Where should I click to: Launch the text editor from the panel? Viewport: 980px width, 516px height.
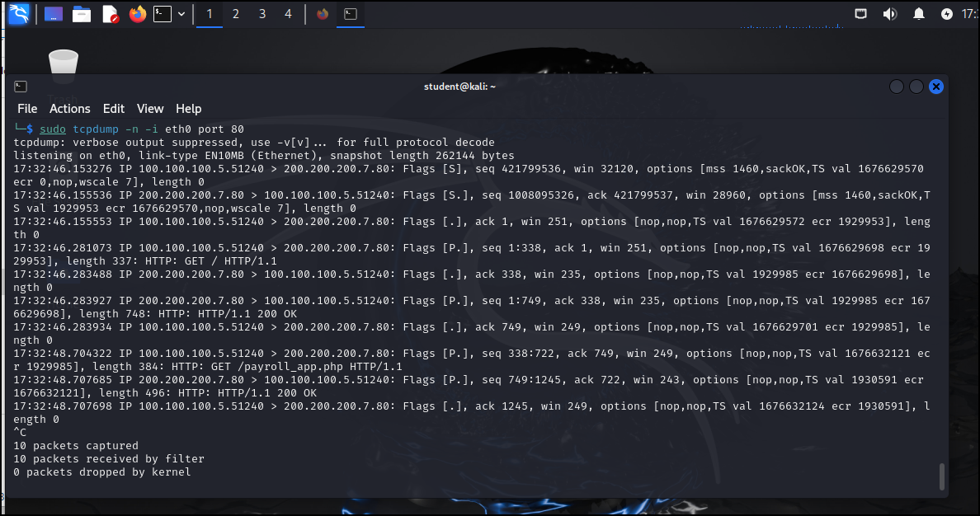[x=110, y=14]
